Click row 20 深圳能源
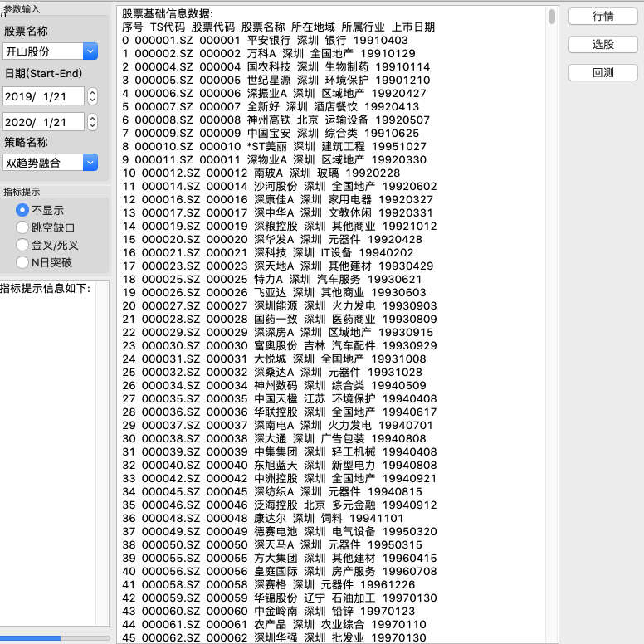The width and height of the screenshot is (644, 644). click(280, 305)
